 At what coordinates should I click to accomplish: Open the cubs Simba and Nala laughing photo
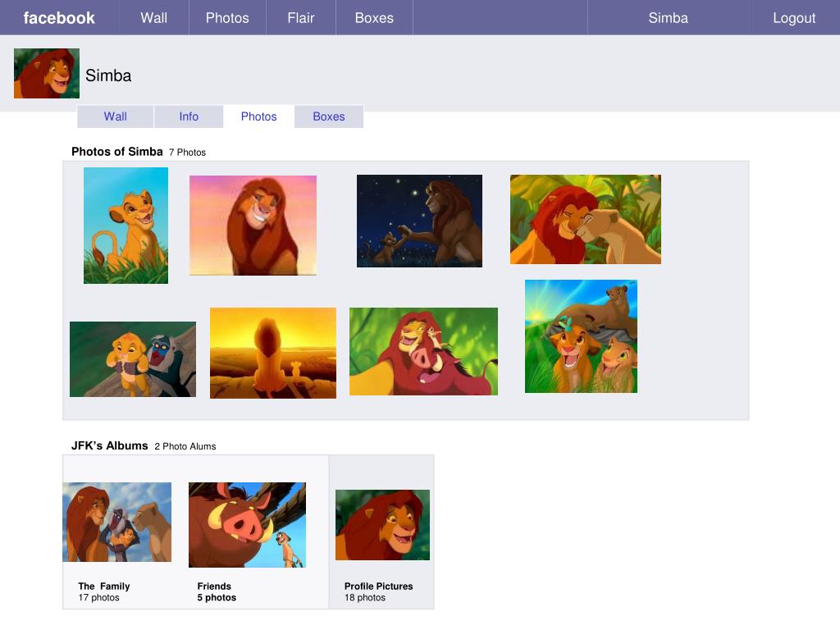tap(582, 336)
